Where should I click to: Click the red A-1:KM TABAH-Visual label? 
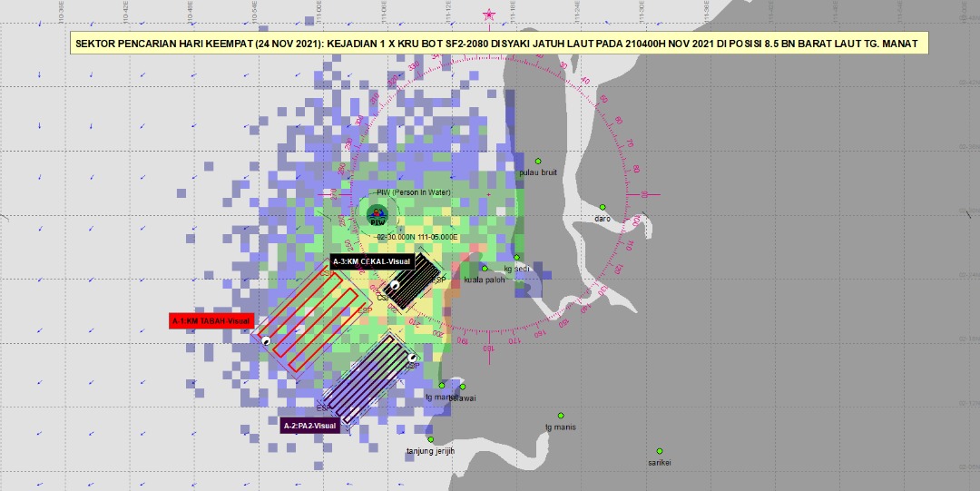(210, 320)
